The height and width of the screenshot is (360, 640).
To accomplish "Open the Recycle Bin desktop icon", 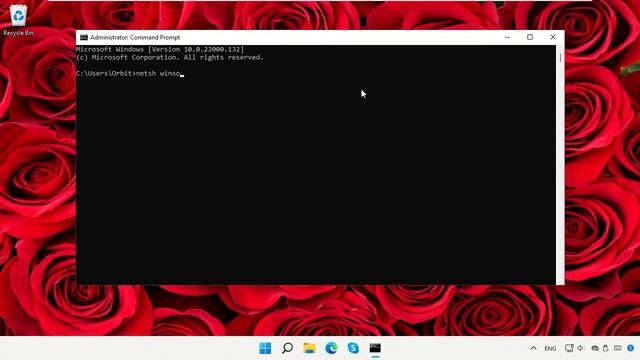I will [18, 20].
